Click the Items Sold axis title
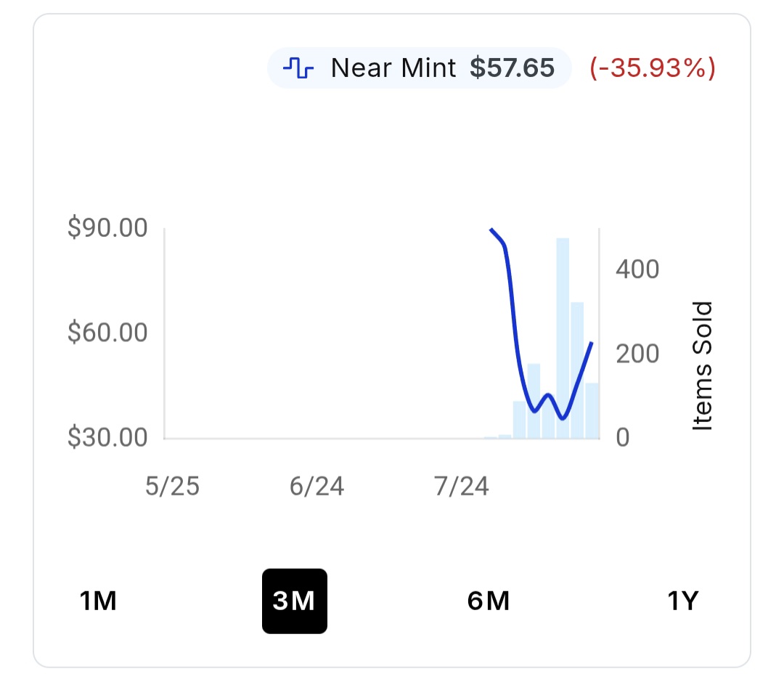 pos(702,366)
